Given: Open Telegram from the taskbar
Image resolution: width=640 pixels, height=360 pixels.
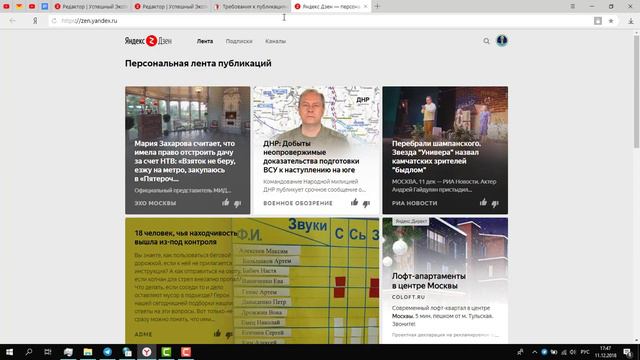Looking at the screenshot, I should (x=107, y=352).
